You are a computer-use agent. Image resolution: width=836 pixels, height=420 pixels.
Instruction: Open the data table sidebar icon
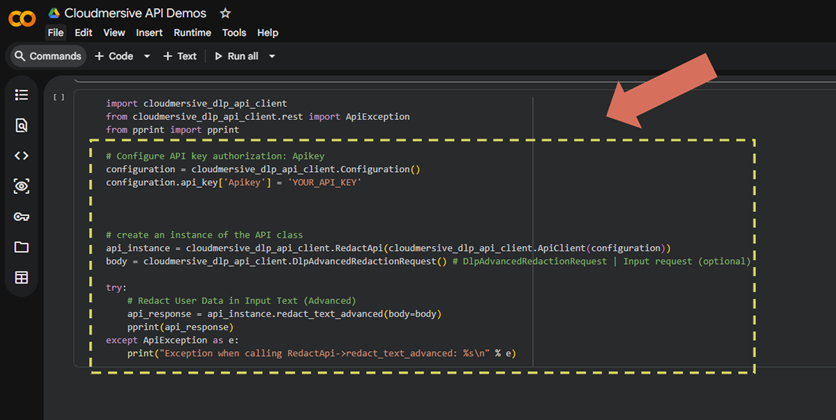pos(21,277)
